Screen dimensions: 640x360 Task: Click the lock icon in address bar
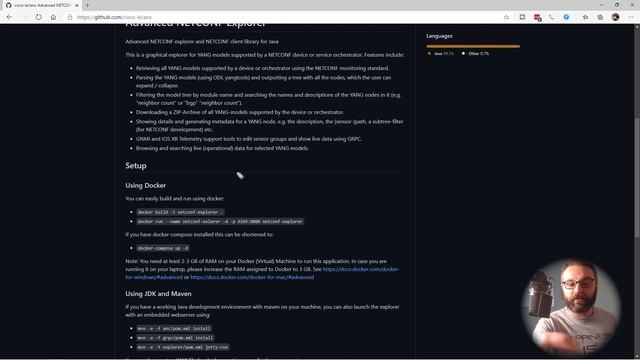(x=70, y=17)
